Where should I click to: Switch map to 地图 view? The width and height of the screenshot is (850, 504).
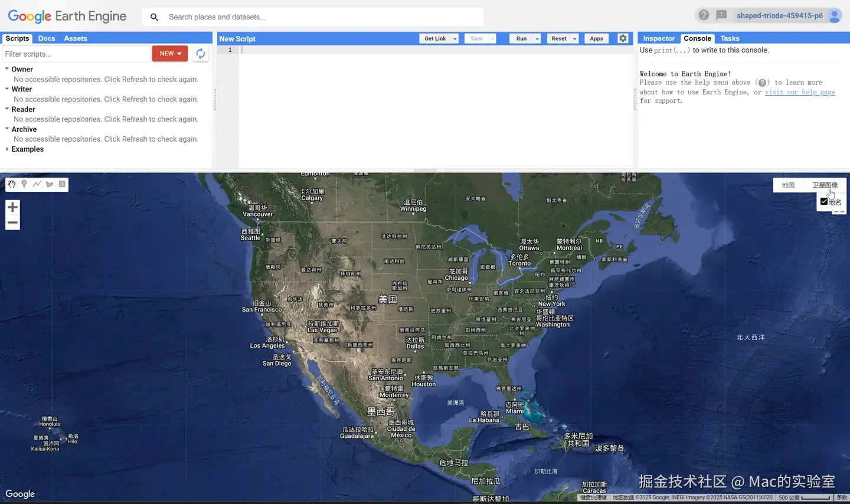click(x=789, y=185)
